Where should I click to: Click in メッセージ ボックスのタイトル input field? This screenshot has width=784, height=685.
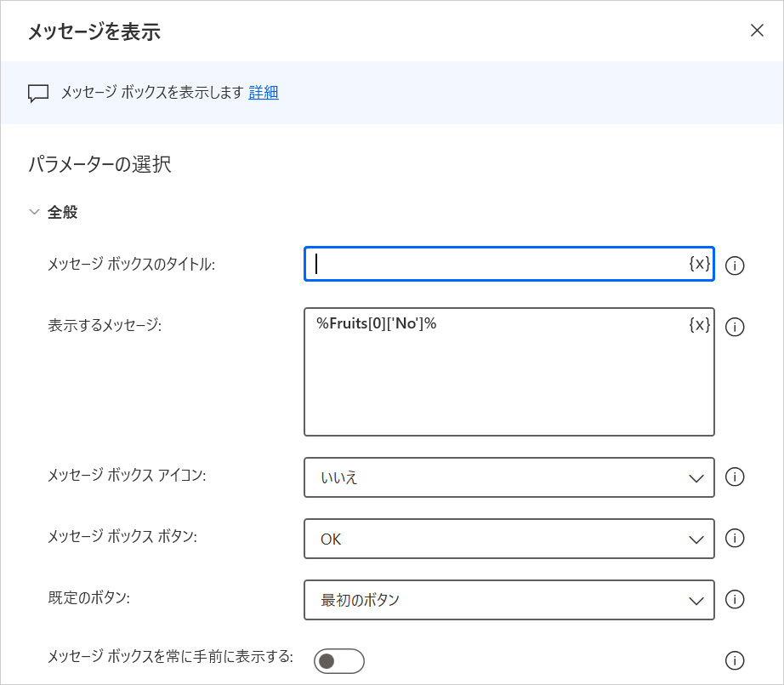point(497,264)
